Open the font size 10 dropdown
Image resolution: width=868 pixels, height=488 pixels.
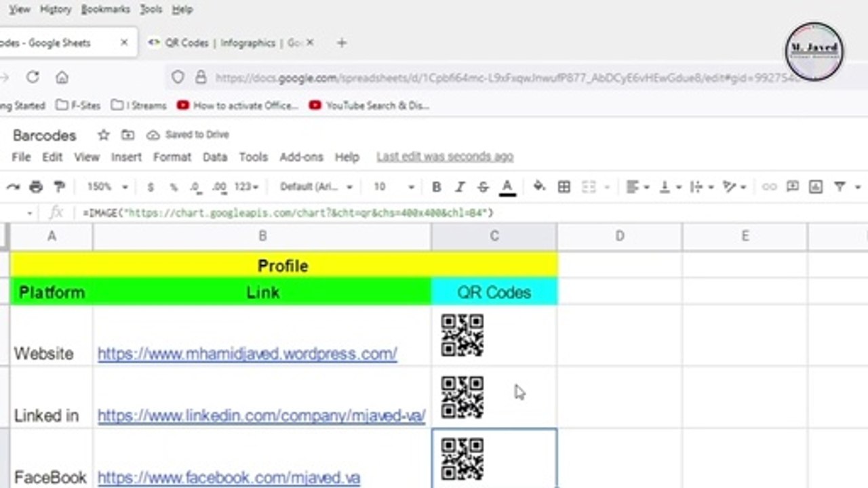point(393,186)
